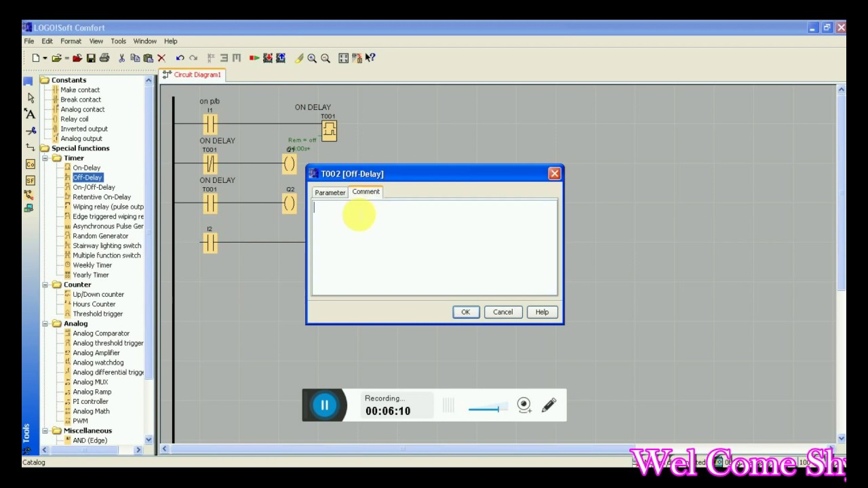The width and height of the screenshot is (868, 488).
Task: Open the Tools menu
Action: pyautogui.click(x=119, y=41)
